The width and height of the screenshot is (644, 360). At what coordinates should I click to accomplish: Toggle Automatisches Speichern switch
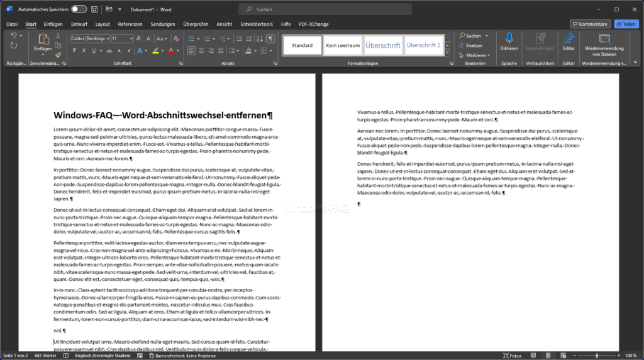pos(79,9)
